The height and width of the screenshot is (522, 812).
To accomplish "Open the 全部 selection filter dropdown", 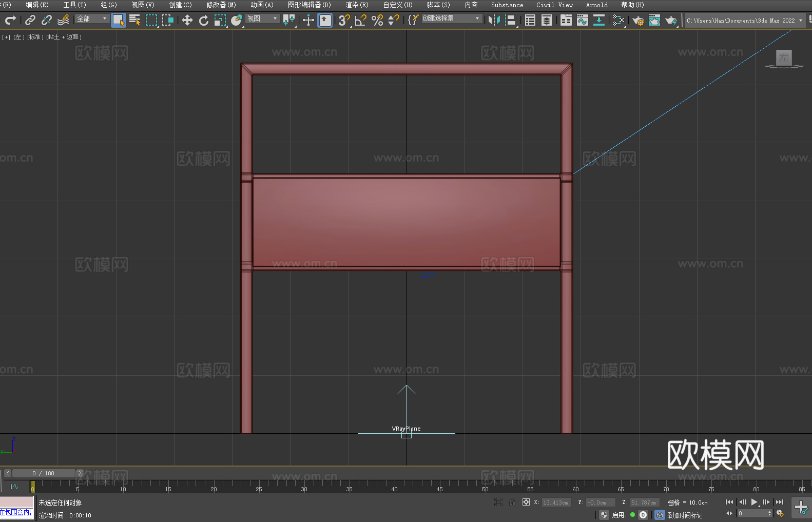I will (92, 18).
